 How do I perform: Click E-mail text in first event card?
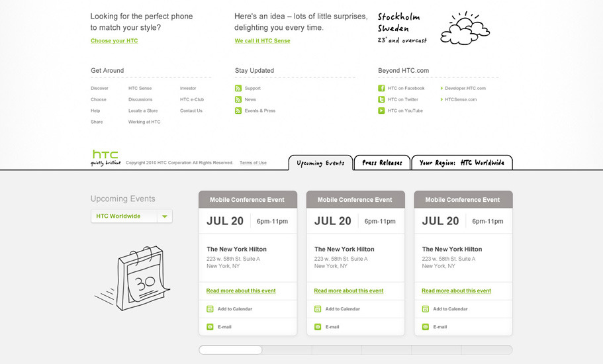click(224, 327)
